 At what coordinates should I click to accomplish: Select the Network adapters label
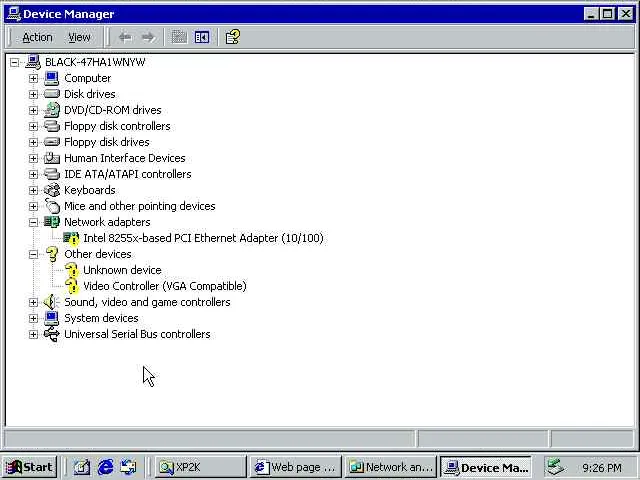point(107,222)
